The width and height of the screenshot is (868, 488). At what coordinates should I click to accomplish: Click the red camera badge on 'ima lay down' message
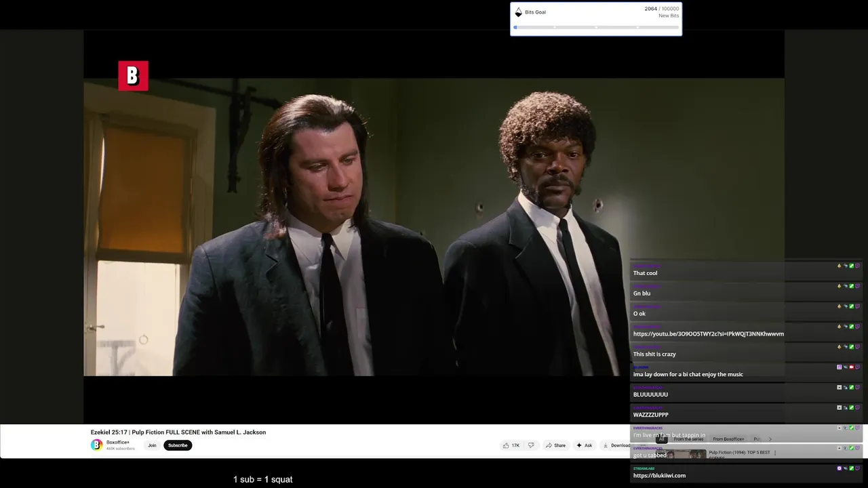[852, 367]
